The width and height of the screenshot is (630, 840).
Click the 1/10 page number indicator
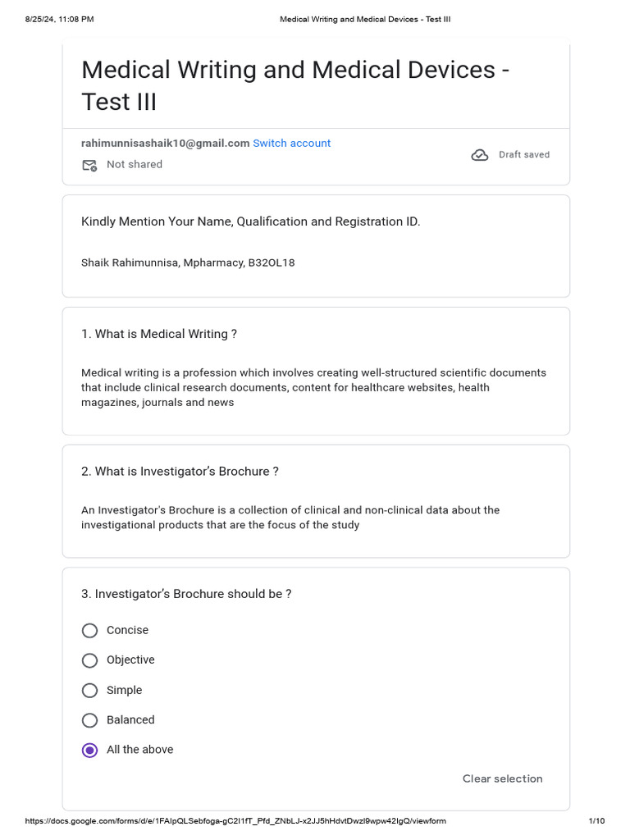(597, 820)
